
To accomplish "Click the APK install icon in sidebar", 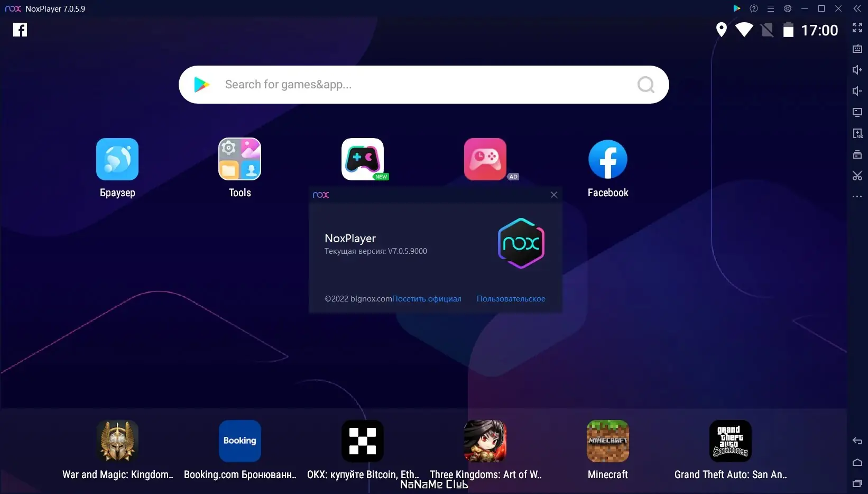I will tap(857, 133).
